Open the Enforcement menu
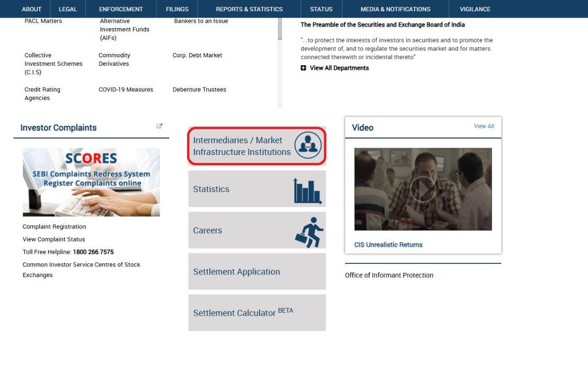Viewport: 588px width, 370px height. [x=121, y=9]
